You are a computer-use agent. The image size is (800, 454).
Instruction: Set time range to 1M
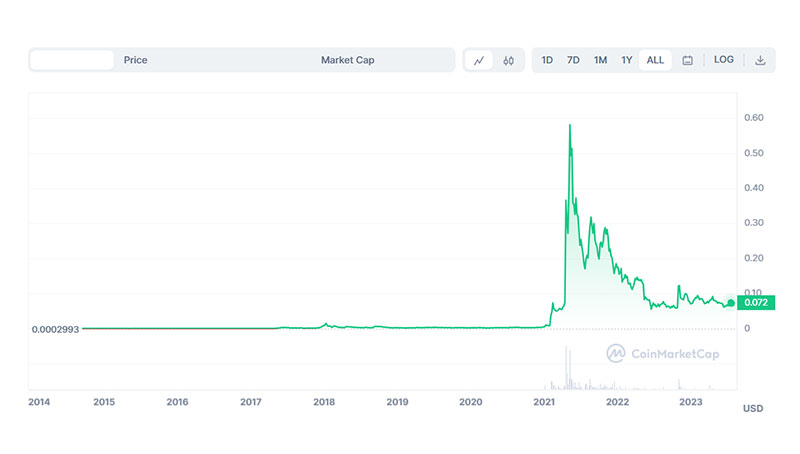[600, 60]
